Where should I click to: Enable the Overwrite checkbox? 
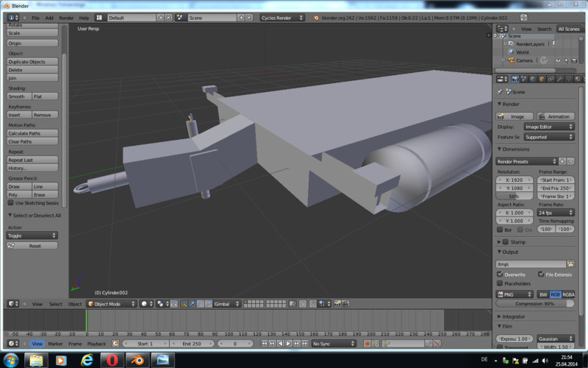click(x=500, y=274)
